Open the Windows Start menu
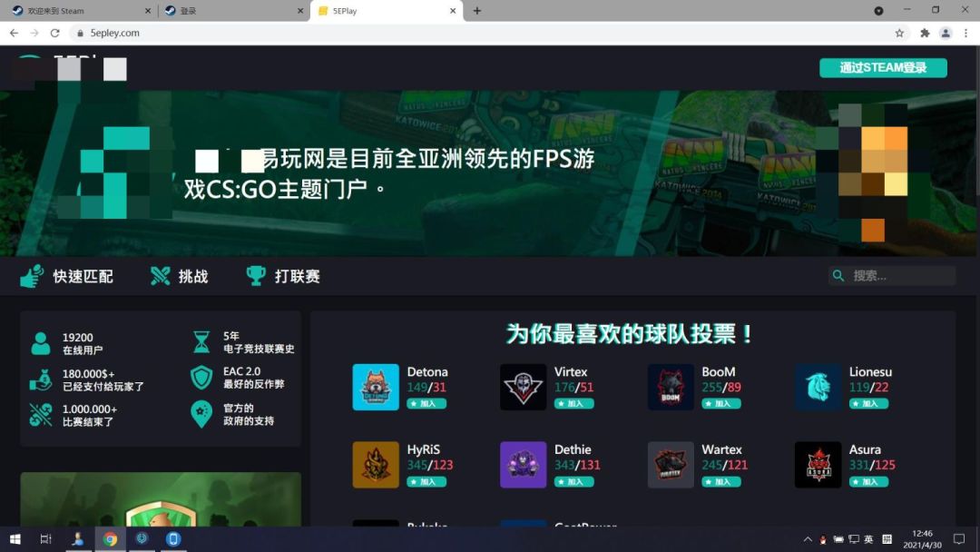This screenshot has width=980, height=552. click(x=15, y=539)
